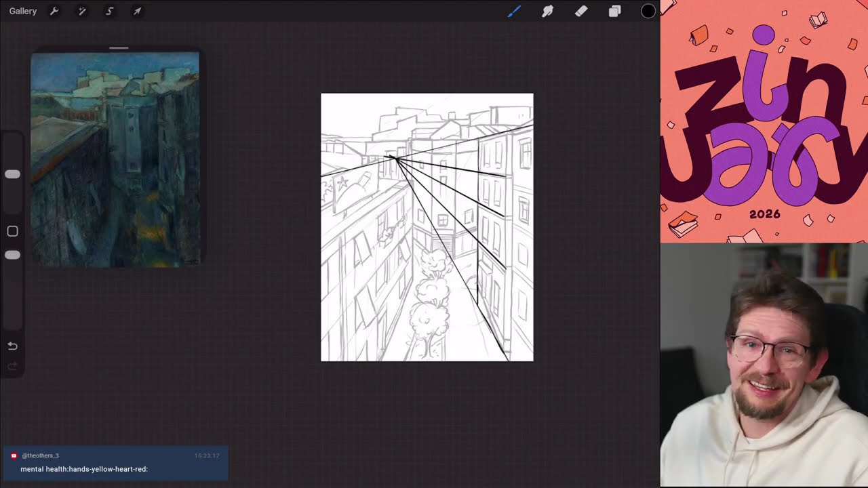Open the black color picker
Image resolution: width=868 pixels, height=488 pixels.
tap(648, 11)
